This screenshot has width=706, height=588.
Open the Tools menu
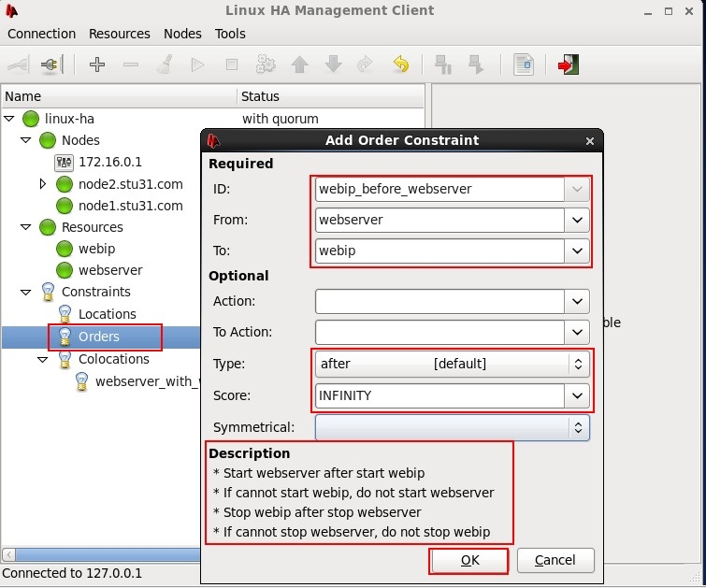click(230, 34)
